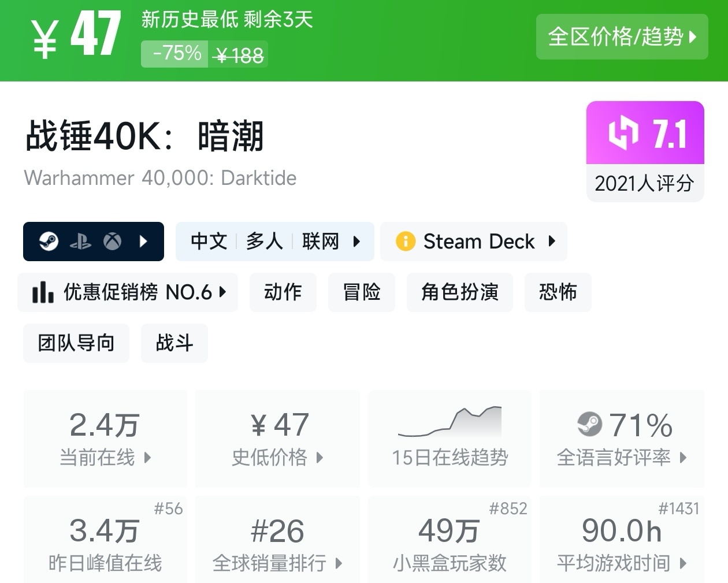728x583 pixels.
Task: Select the 中文 language label
Action: [x=209, y=242]
